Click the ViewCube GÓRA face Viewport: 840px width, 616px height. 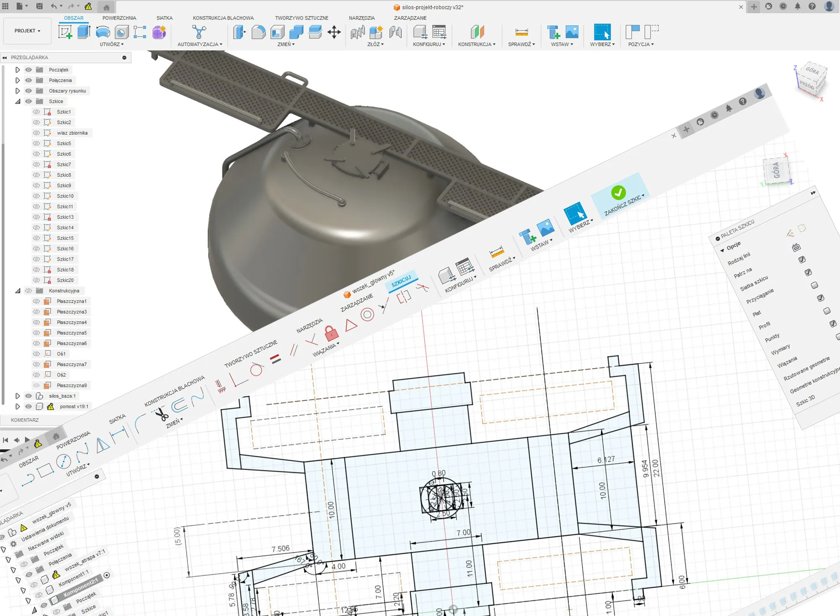(812, 71)
